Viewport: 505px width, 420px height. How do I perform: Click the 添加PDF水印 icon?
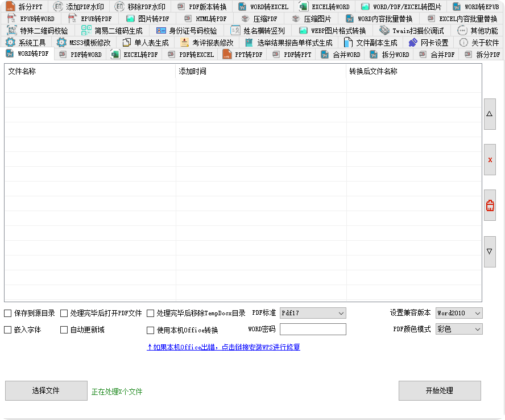pos(58,6)
